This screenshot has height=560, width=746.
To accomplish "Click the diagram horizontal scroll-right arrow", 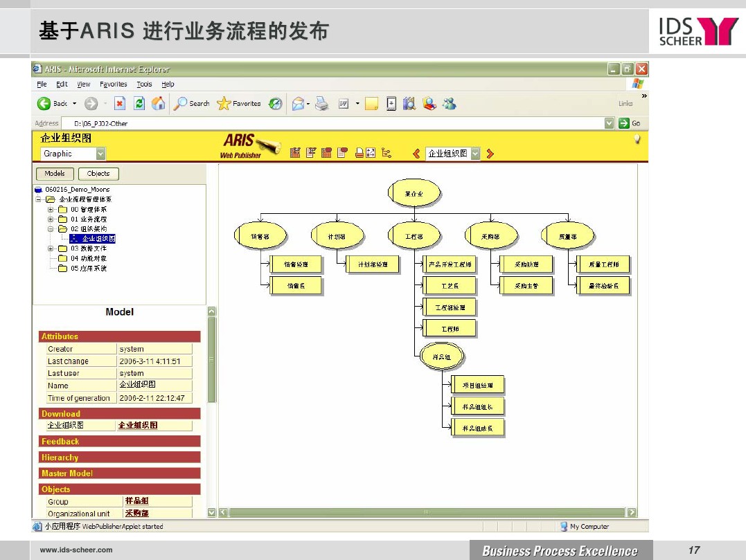I will point(632,512).
